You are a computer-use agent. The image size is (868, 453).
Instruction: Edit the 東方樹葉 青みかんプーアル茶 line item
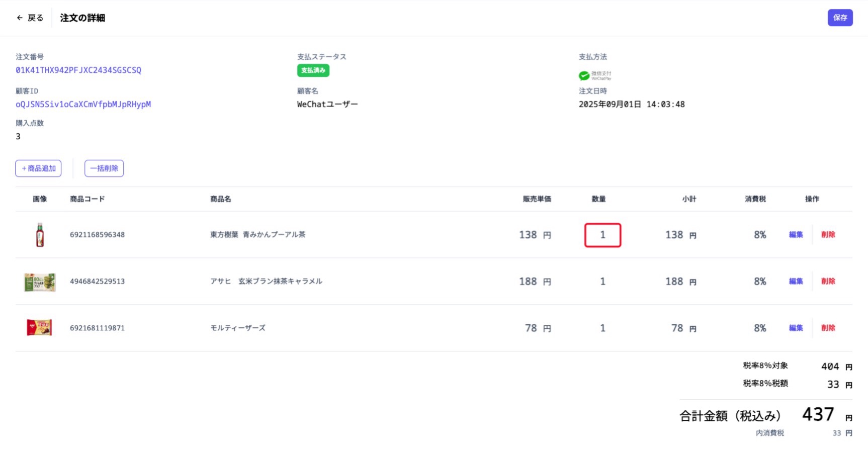(795, 234)
